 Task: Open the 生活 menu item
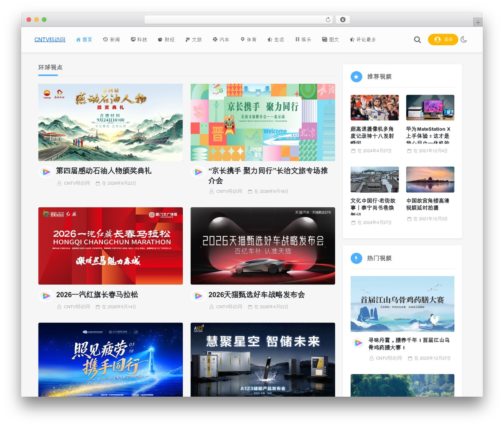[x=276, y=39]
